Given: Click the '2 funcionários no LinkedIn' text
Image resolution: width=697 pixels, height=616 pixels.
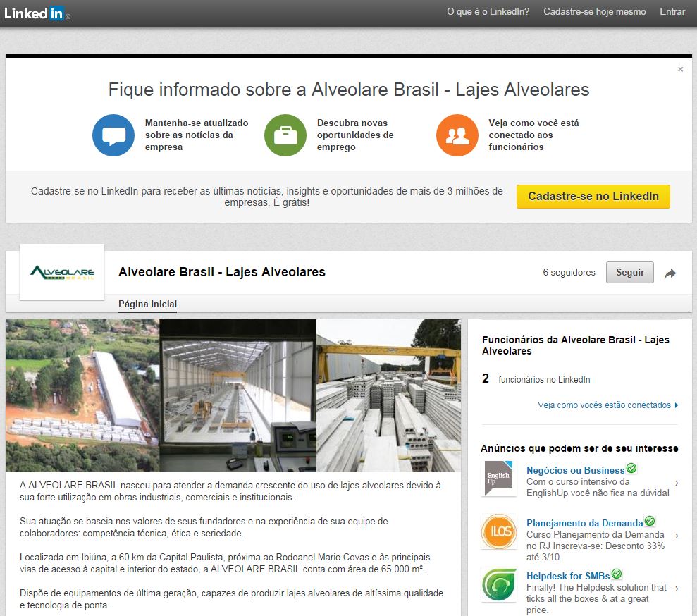Looking at the screenshot, I should pyautogui.click(x=536, y=379).
